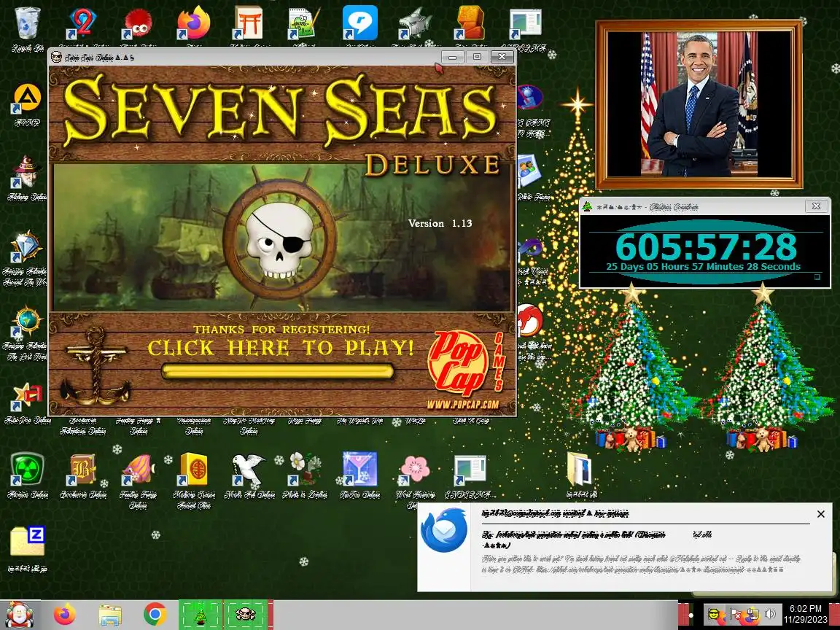This screenshot has width=840, height=630.
Task: Open the Plants vs. Zombies desktop shortcut
Action: point(304,469)
